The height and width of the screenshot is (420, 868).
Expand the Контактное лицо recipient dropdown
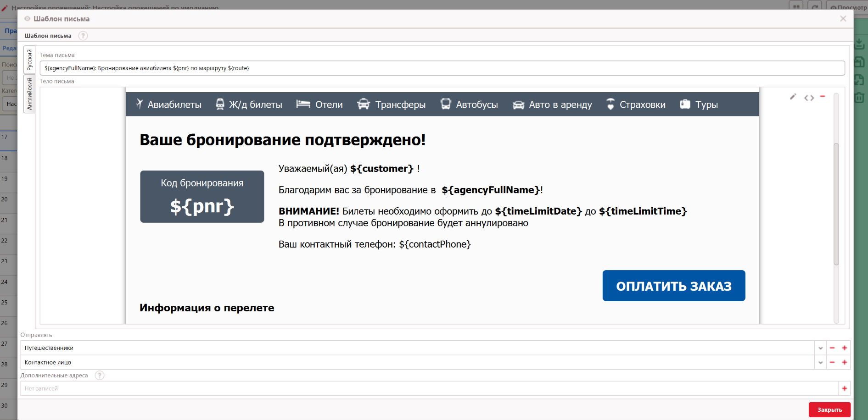tap(820, 363)
